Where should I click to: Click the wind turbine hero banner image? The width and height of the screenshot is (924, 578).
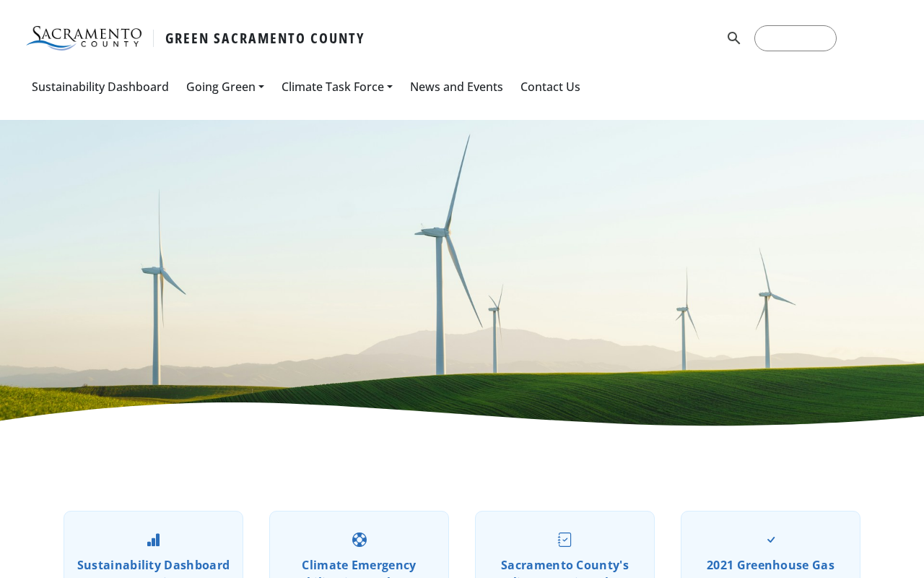[x=462, y=273]
